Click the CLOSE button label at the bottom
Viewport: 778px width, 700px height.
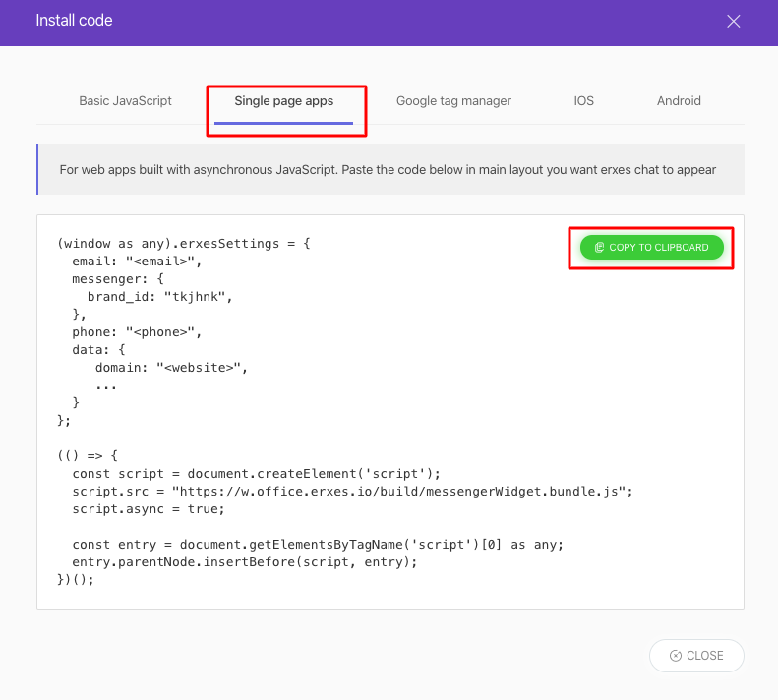[705, 656]
